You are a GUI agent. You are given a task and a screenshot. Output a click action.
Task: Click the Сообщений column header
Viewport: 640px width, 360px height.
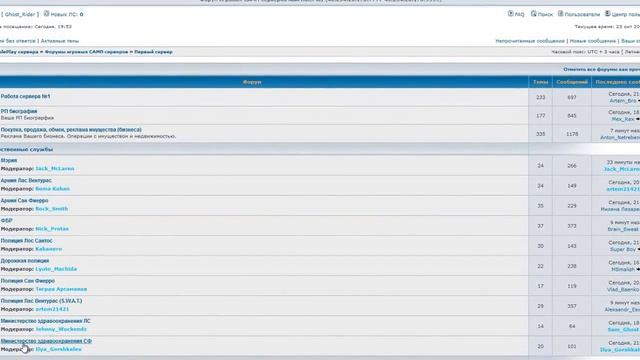[572, 82]
